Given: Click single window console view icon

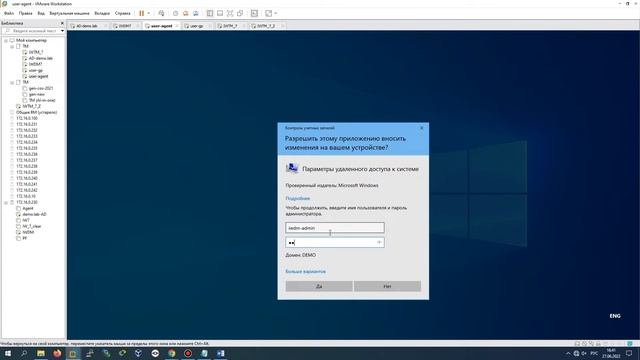Looking at the screenshot, I should (x=220, y=13).
